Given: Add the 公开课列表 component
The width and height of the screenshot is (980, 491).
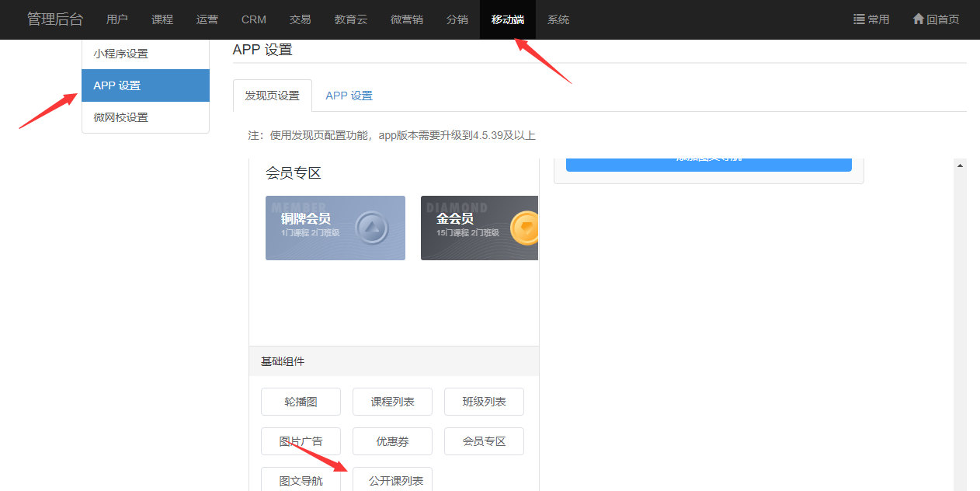Looking at the screenshot, I should pyautogui.click(x=392, y=480).
